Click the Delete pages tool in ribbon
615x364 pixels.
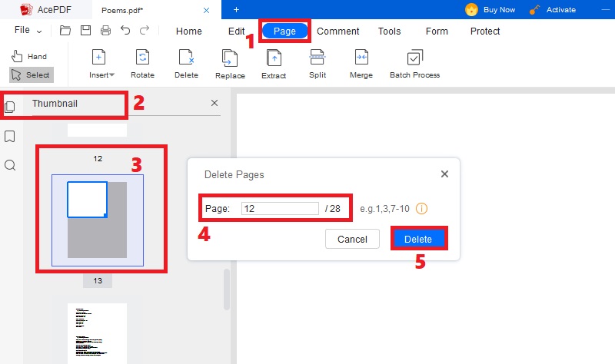pos(186,64)
